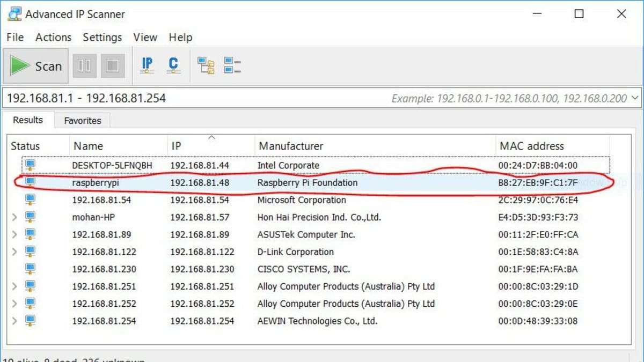
Task: Click computer icon of 192.168.81.254 row
Action: pos(30,320)
